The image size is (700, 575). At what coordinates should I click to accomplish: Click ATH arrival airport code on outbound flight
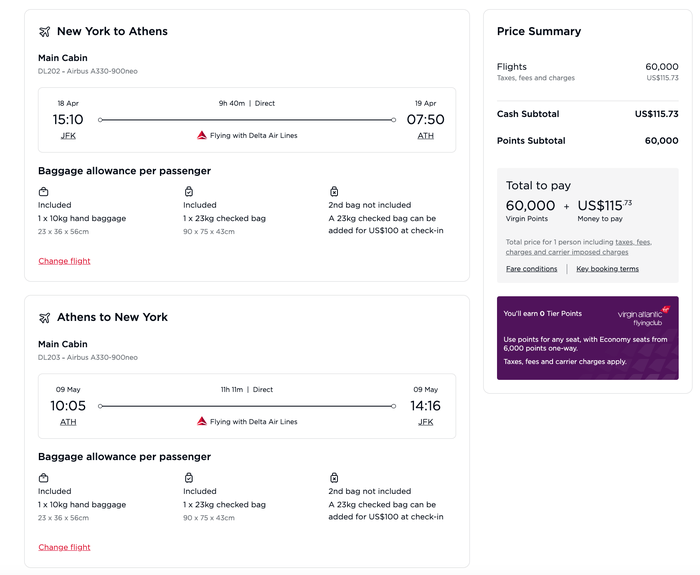[425, 136]
